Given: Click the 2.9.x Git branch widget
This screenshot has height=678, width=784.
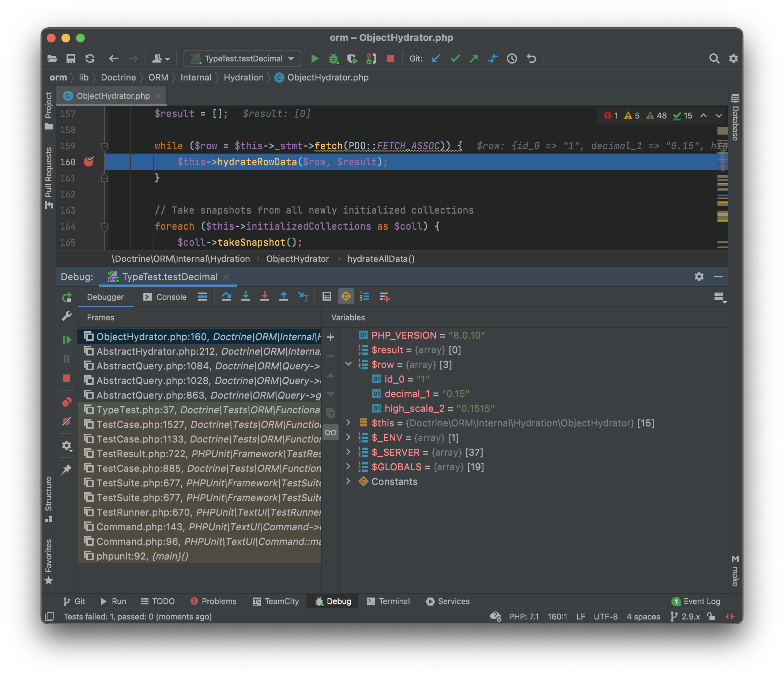Looking at the screenshot, I should (686, 617).
